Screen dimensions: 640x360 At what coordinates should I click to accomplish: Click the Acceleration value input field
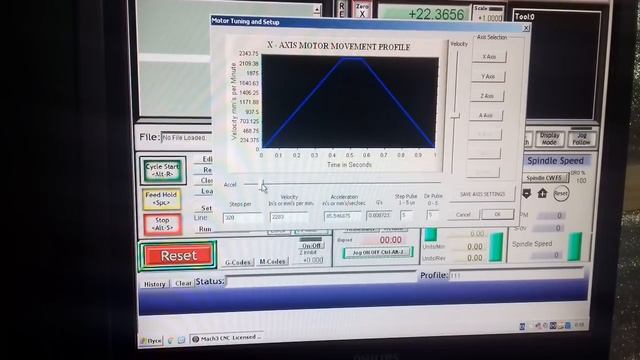342,216
